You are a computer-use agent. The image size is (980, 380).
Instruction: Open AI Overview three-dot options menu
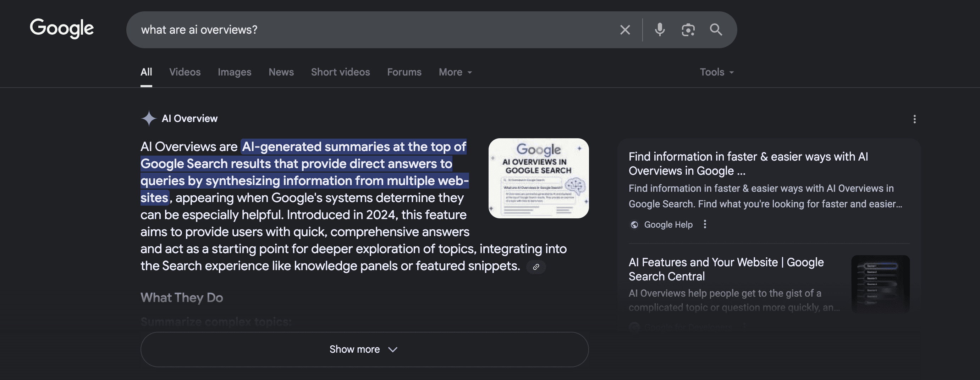[914, 119]
